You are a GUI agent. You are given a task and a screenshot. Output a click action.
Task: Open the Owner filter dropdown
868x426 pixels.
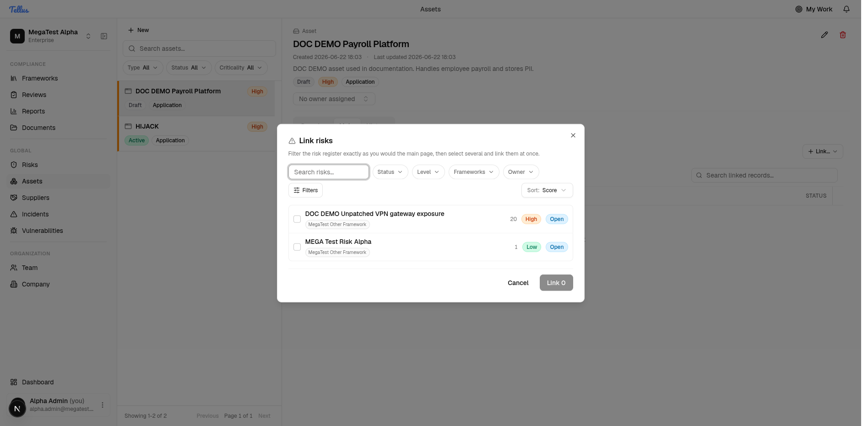coord(521,172)
